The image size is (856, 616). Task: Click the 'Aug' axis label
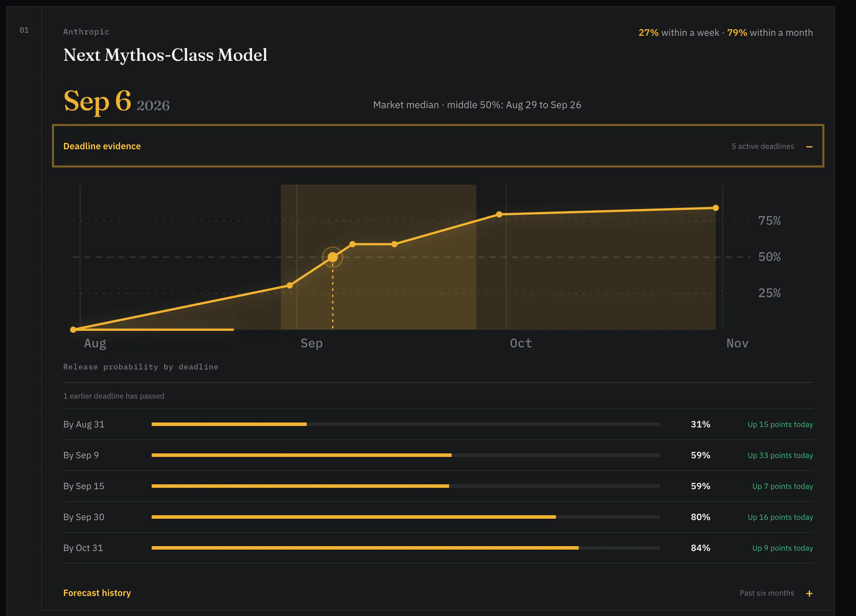[95, 343]
